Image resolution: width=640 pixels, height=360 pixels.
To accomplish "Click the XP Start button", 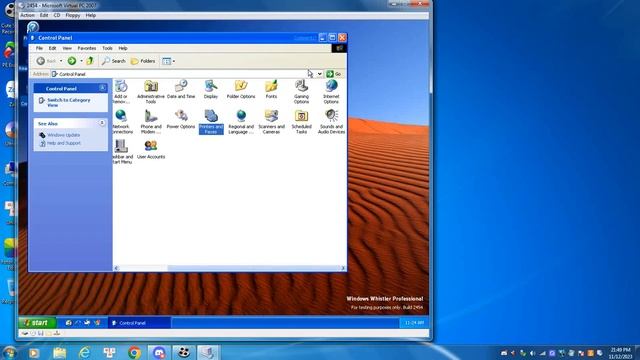I will coord(37,323).
